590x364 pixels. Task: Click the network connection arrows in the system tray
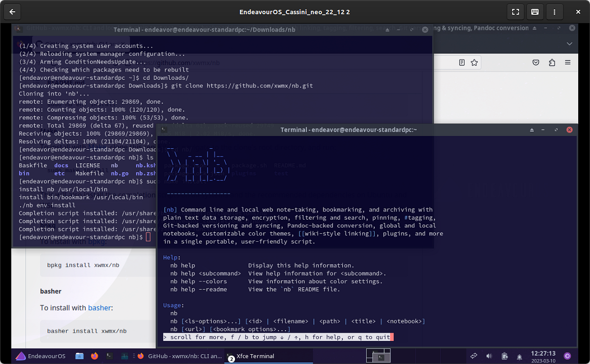pos(473,356)
